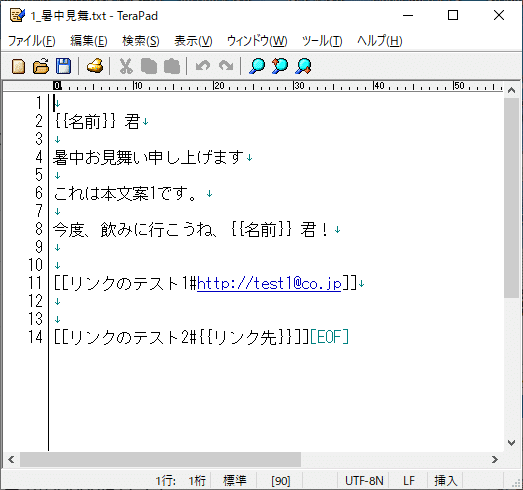Viewport: 523px width, 490px height.
Task: Click the vertical scrollbar down arrow
Action: [511, 443]
